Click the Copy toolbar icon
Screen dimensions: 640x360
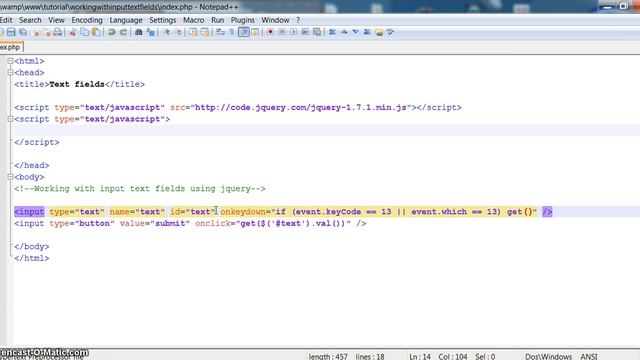tap(84, 32)
